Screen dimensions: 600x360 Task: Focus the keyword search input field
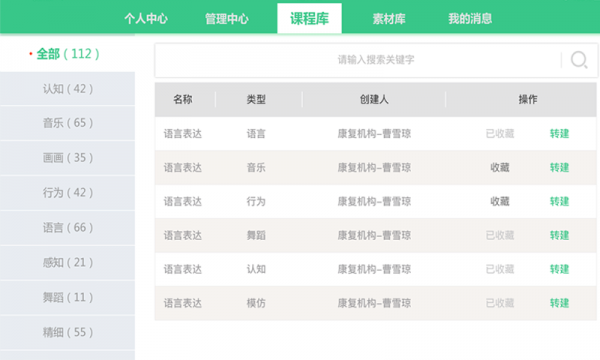358,60
